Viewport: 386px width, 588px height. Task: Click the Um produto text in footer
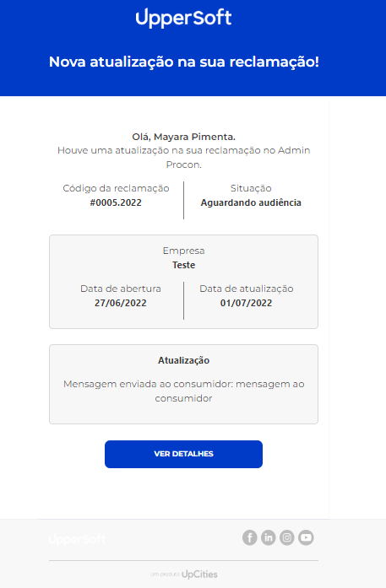coord(165,575)
